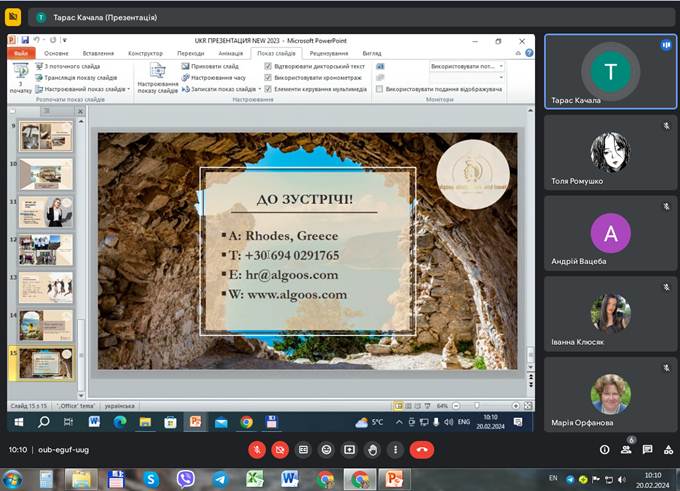Unmute the microphone in the Meet toolbar
Screen dimensions: 680x491
[x=257, y=450]
